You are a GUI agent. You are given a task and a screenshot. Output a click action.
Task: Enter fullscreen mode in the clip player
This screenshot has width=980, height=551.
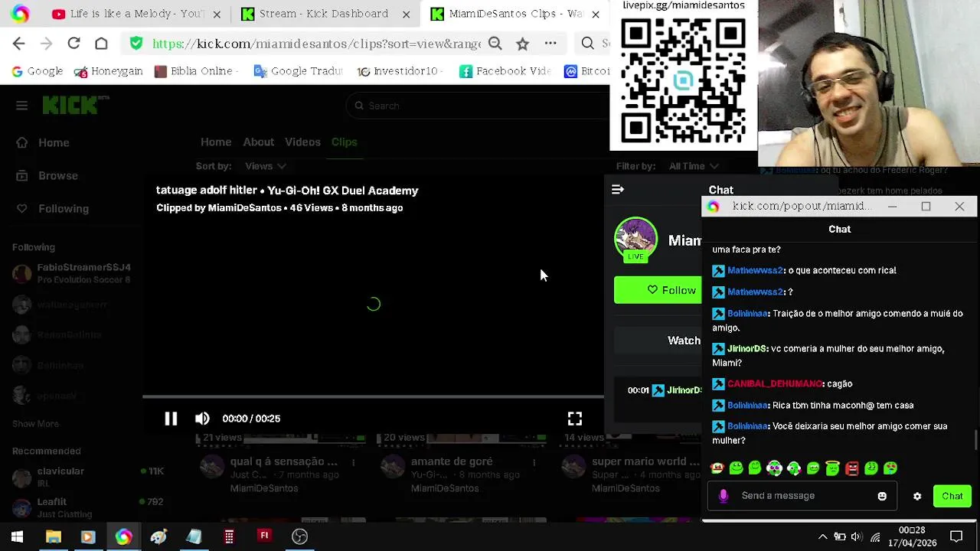tap(575, 419)
